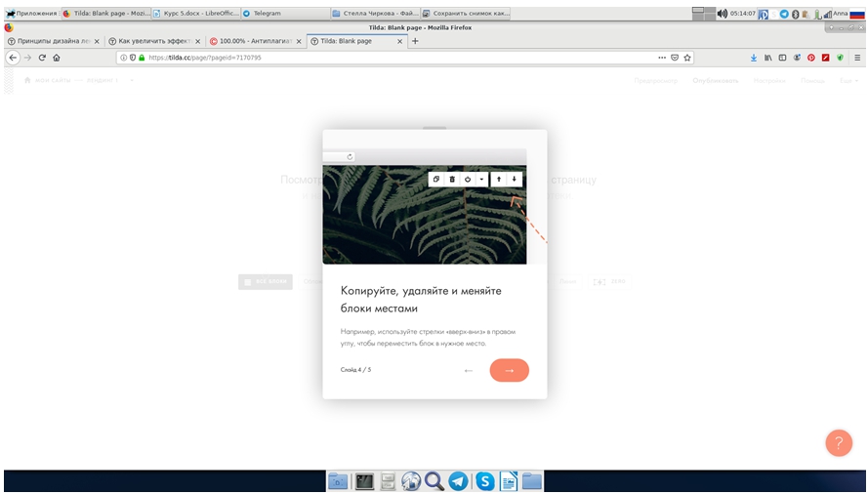868x494 pixels.
Task: Click the orange next-slide arrow button
Action: point(509,370)
